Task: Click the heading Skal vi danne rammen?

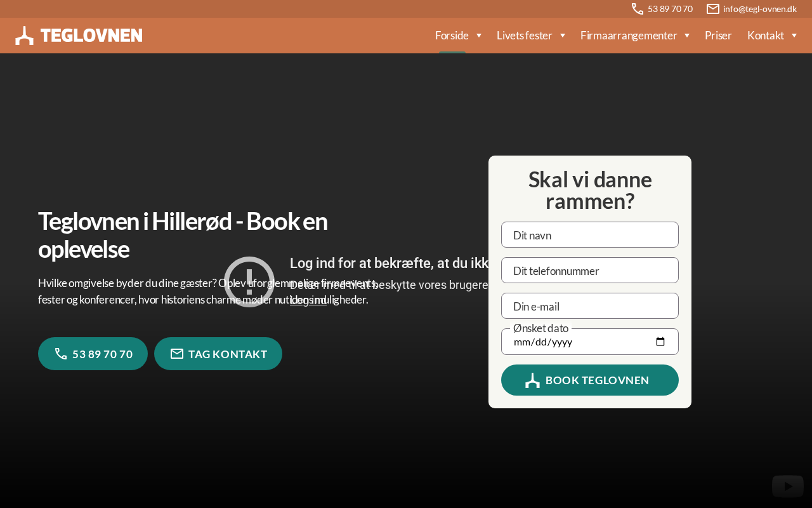Action: pyautogui.click(x=590, y=190)
